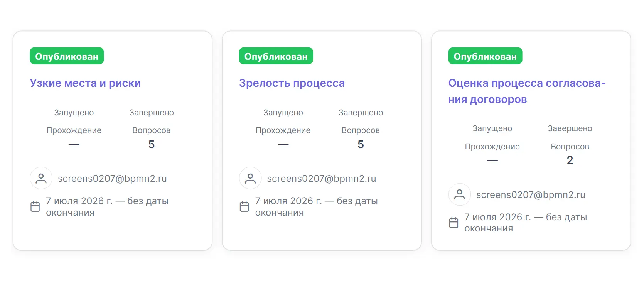Click the "Опубликован" badge on "Узкие места и риски"

point(67,56)
